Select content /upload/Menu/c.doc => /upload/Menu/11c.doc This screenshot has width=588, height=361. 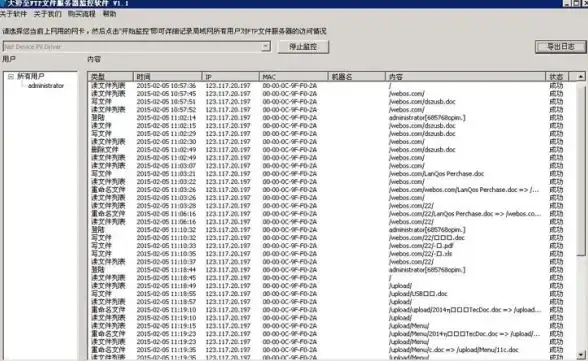tap(454, 350)
